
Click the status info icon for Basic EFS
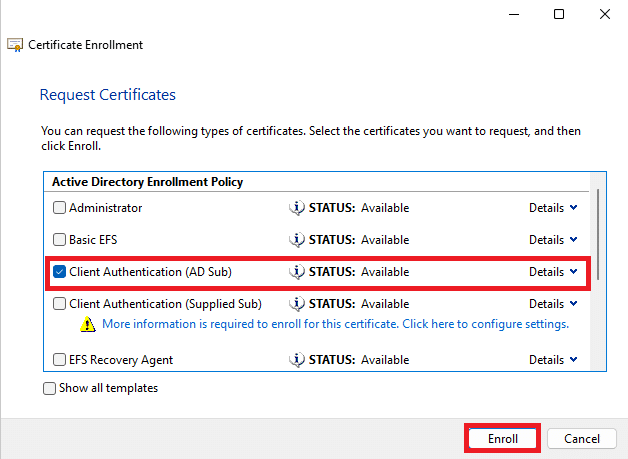(x=296, y=240)
